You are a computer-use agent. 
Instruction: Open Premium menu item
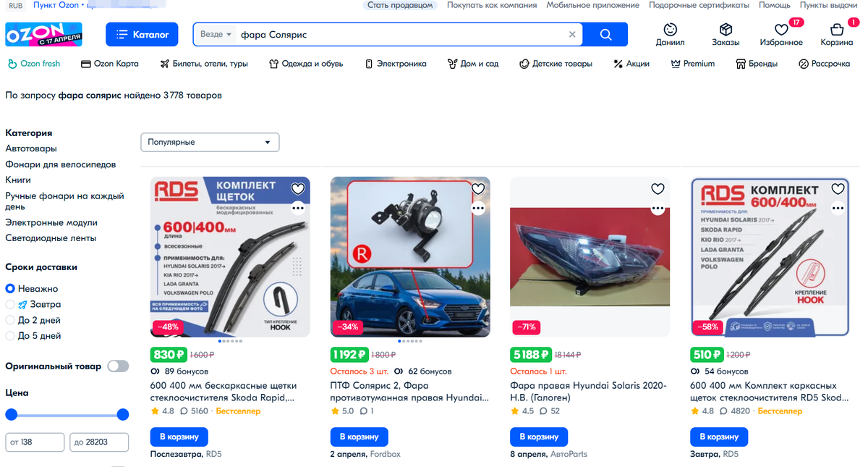pyautogui.click(x=693, y=64)
